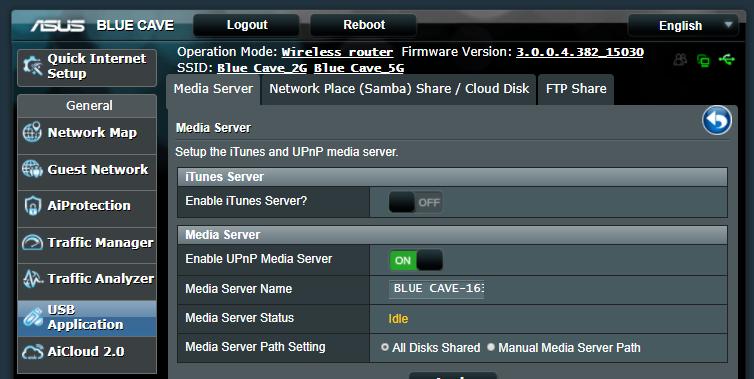Viewport: 754px width, 379px height.
Task: Turn off the UPnP Media Server switch
Action: click(416, 260)
